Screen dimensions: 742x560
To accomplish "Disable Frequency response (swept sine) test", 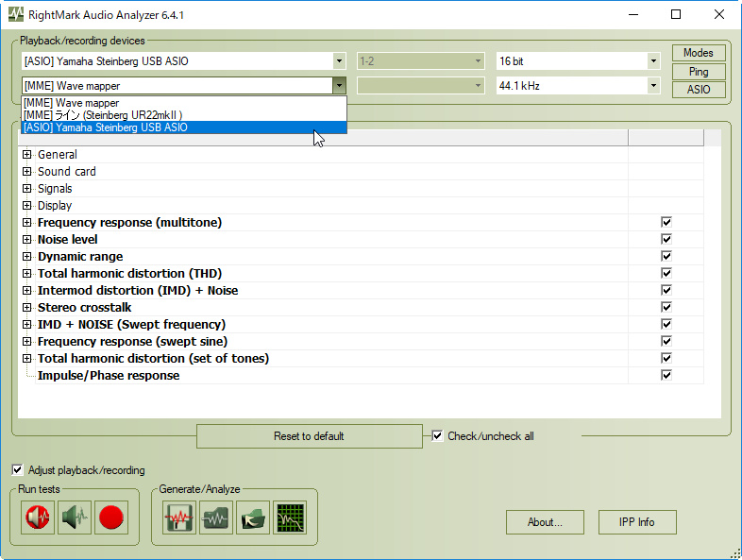I will 666,341.
